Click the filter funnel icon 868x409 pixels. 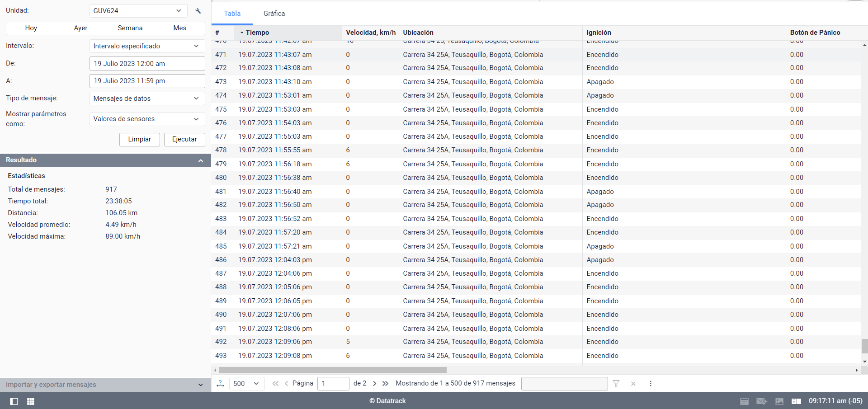(616, 384)
